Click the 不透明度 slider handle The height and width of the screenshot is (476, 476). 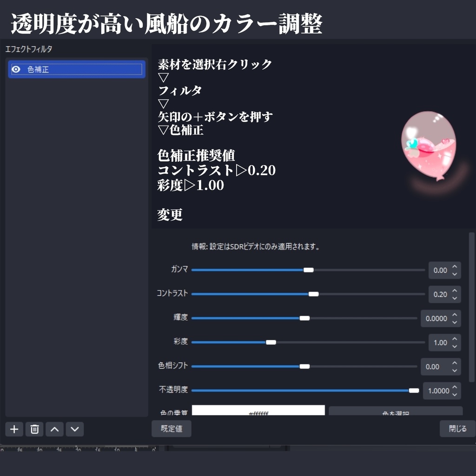[x=414, y=390]
